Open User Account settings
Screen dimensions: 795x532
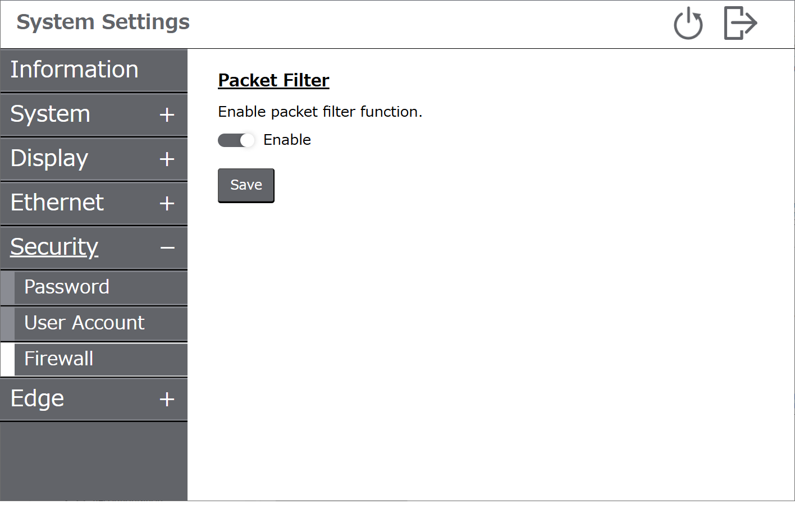(94, 323)
